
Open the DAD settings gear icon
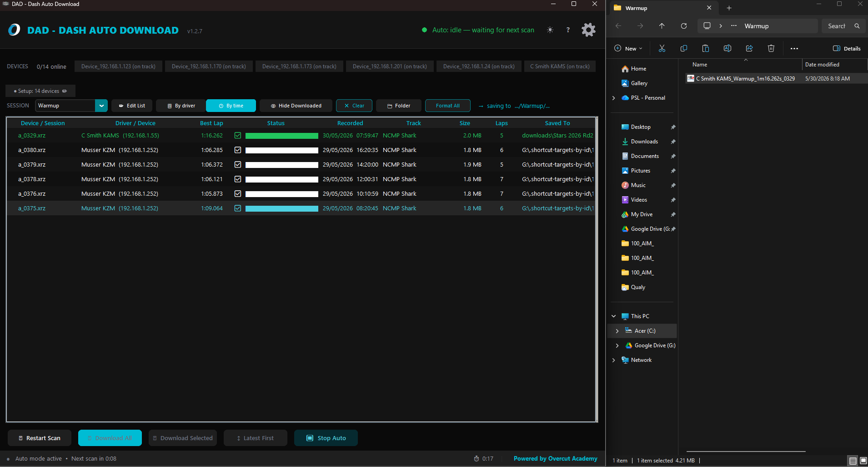tap(588, 30)
